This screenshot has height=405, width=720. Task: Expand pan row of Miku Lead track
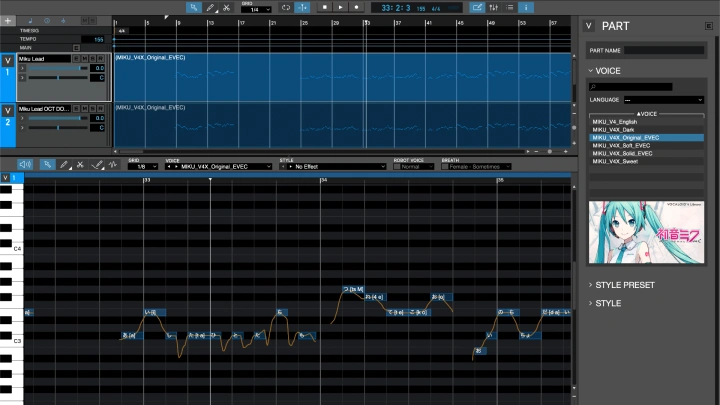click(22, 78)
